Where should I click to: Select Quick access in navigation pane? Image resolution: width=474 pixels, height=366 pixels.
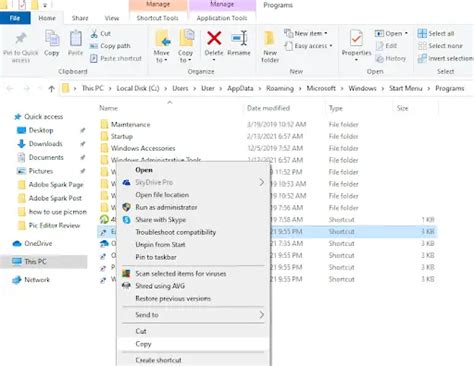[43, 117]
